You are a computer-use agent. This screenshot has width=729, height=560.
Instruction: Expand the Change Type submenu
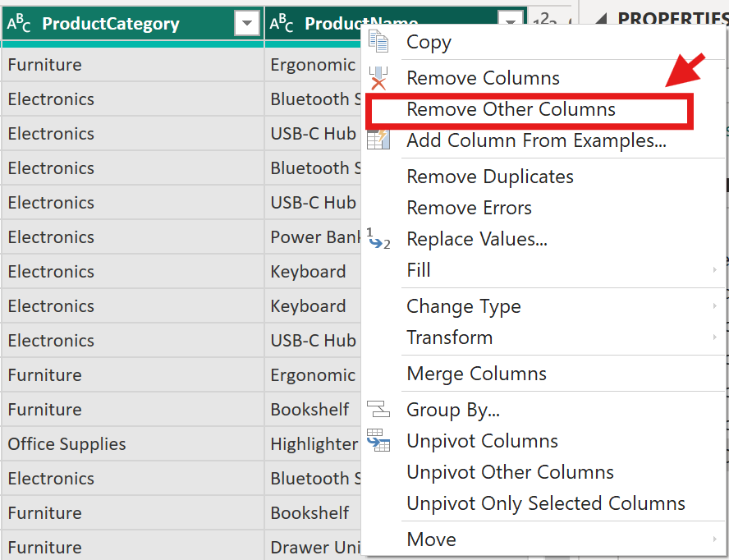[714, 306]
